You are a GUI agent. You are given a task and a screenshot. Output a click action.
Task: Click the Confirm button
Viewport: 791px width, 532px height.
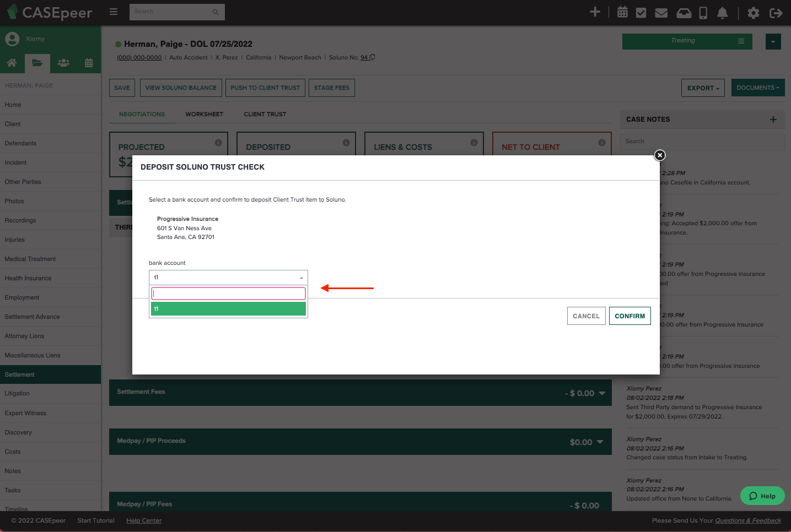[629, 316]
